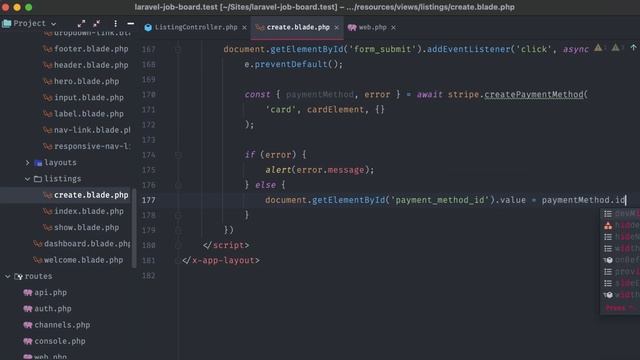640x360 pixels.
Task: Open nav-link.blade.php file
Action: (x=92, y=130)
